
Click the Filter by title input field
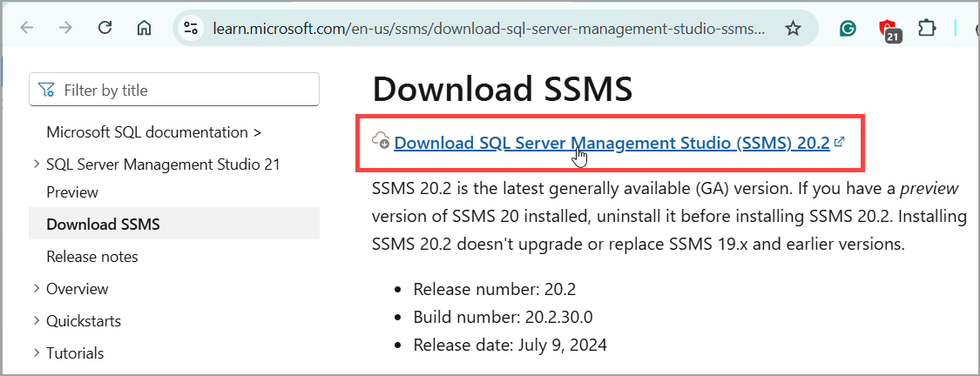(174, 90)
